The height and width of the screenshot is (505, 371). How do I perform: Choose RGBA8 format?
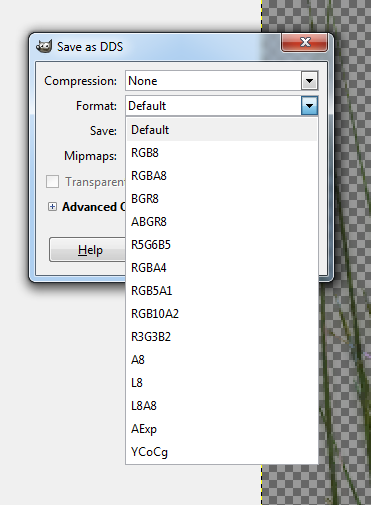coord(222,176)
